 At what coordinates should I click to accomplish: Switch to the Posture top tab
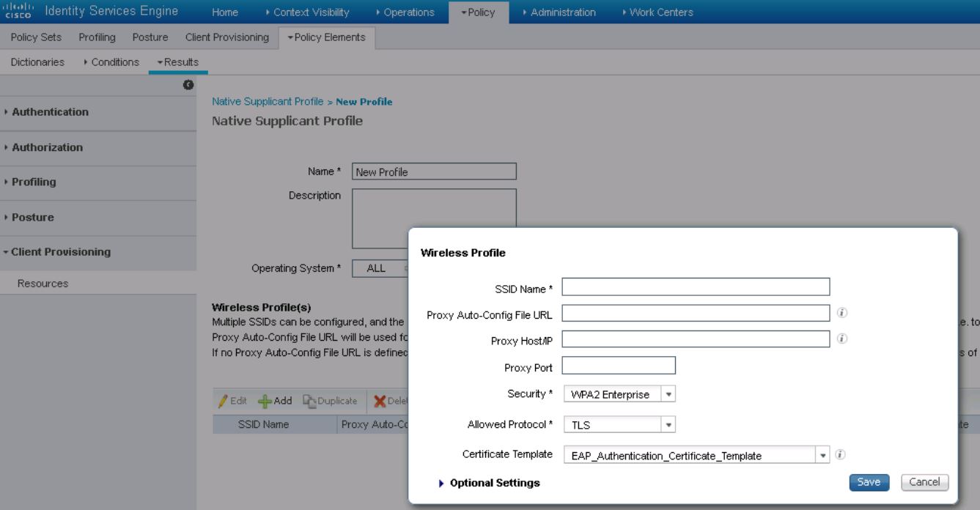(x=150, y=37)
